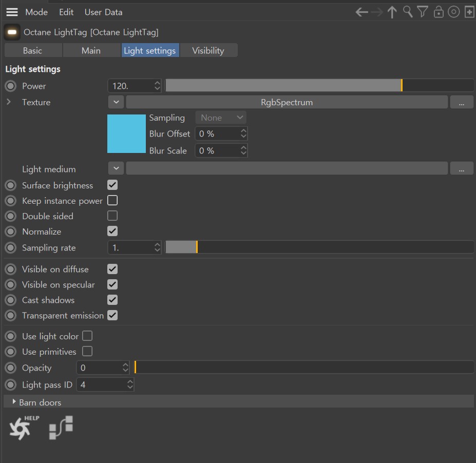
Task: Open the search magnifier icon
Action: tap(408, 12)
